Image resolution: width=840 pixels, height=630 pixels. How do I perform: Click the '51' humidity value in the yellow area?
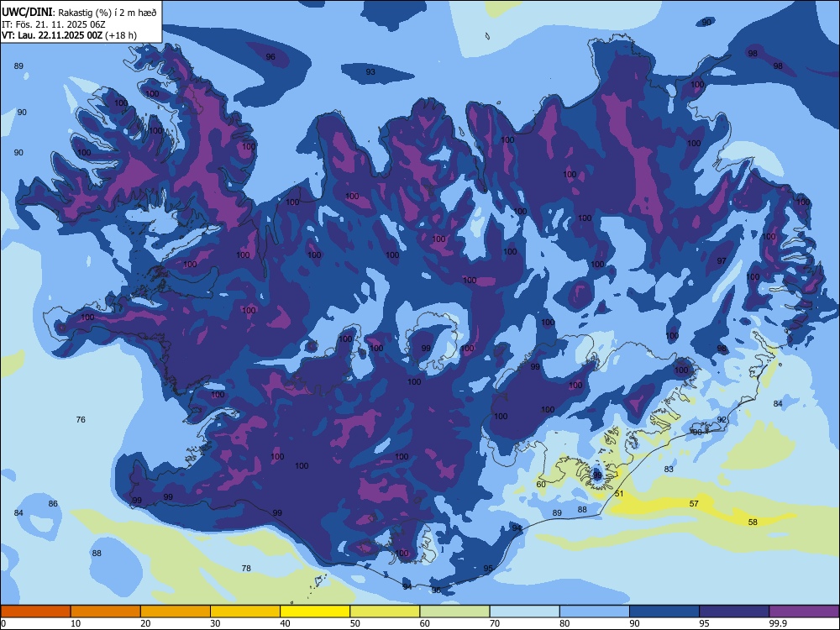(619, 493)
